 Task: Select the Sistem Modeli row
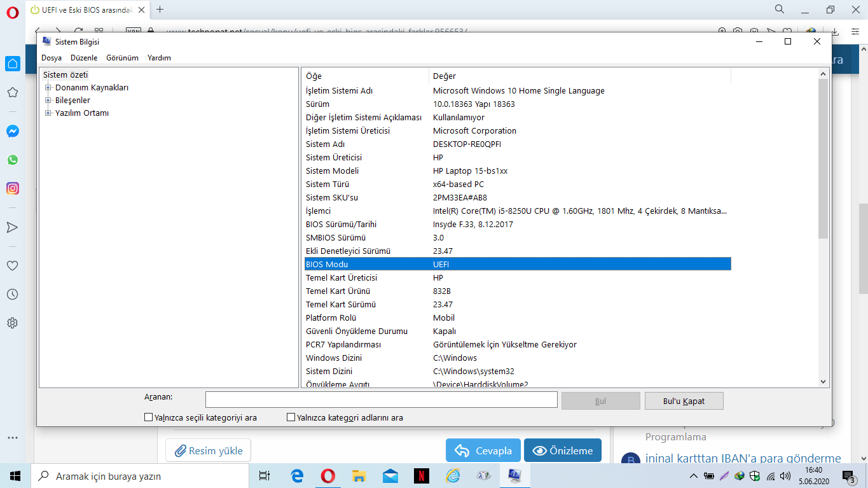coord(518,171)
